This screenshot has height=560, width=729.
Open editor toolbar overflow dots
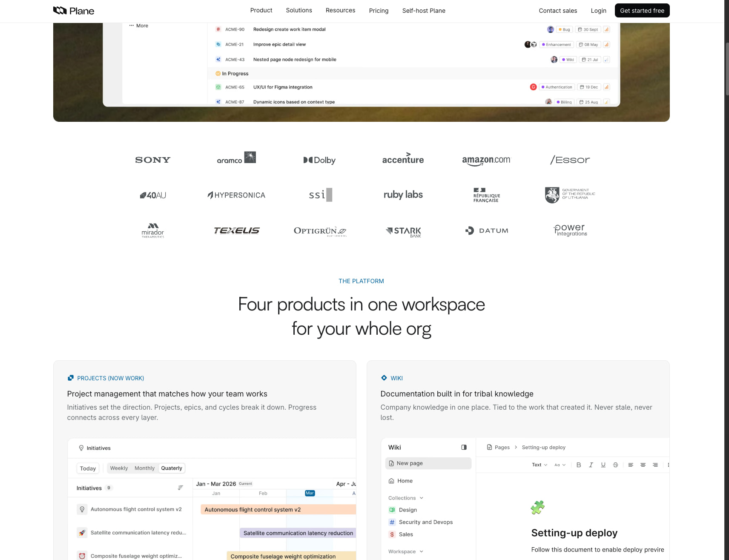point(668,465)
